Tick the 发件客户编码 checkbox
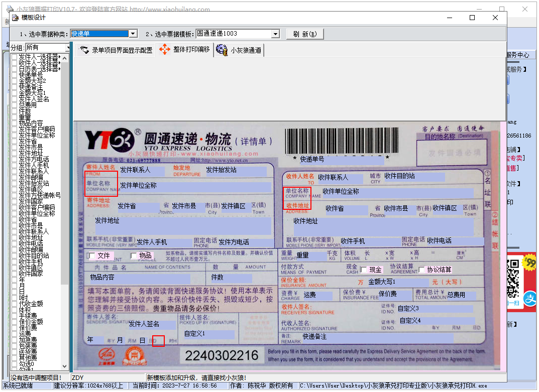The width and height of the screenshot is (539, 392). pyautogui.click(x=15, y=129)
